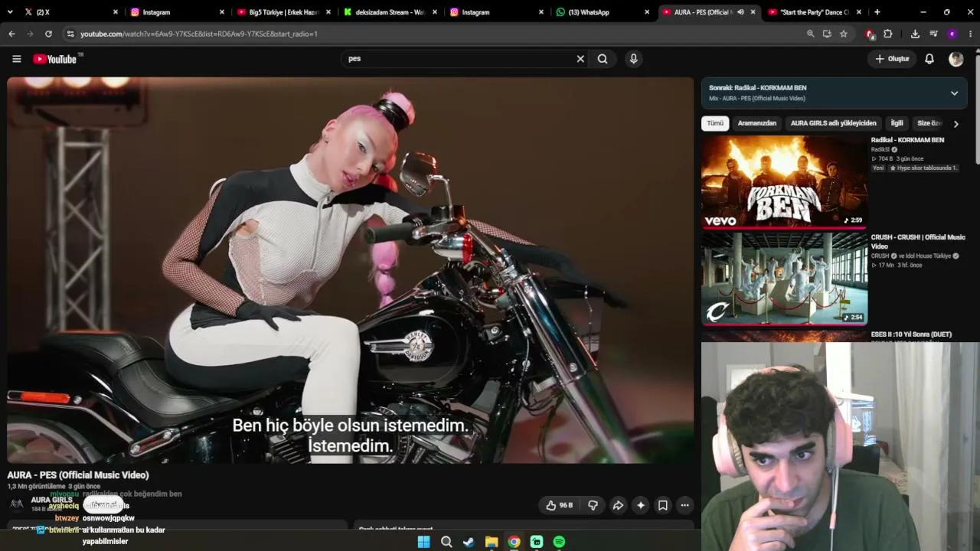Switch to the X browser tab
Screen dimensions: 980x551
point(71,12)
